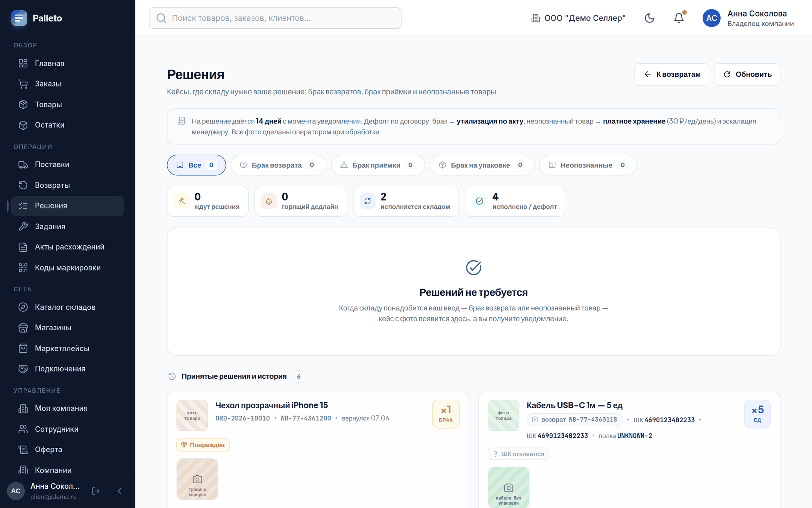The width and height of the screenshot is (812, 508).
Task: Focus the search field Поиск товаров
Action: (275, 18)
